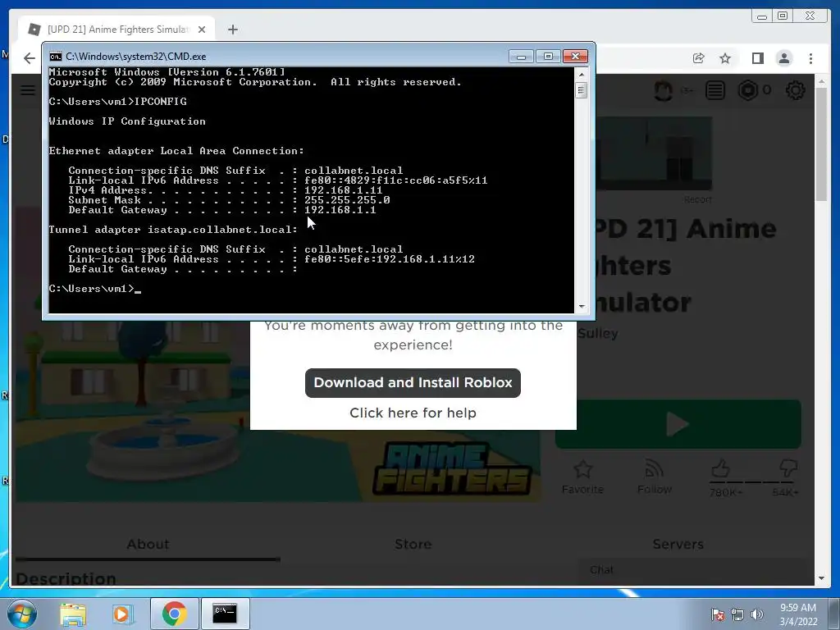Click the CMD scrollbar down arrow

(x=582, y=307)
